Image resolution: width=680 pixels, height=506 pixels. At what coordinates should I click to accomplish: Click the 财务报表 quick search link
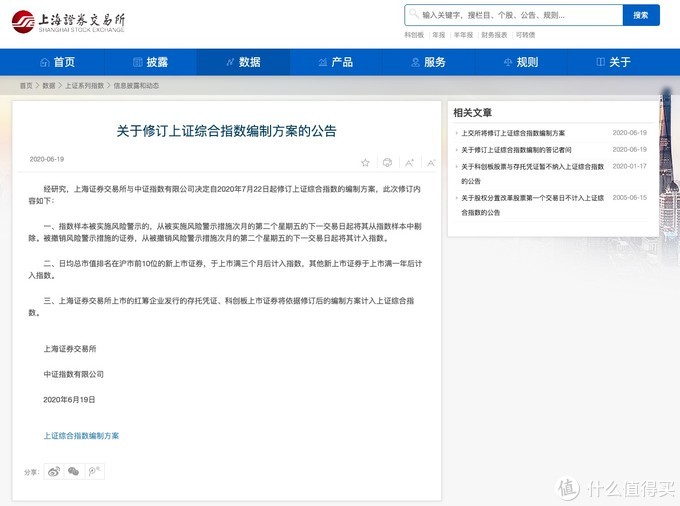pyautogui.click(x=494, y=35)
